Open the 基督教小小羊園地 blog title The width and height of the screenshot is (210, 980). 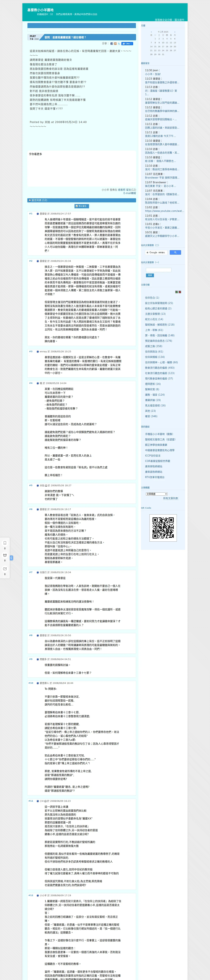40,10
